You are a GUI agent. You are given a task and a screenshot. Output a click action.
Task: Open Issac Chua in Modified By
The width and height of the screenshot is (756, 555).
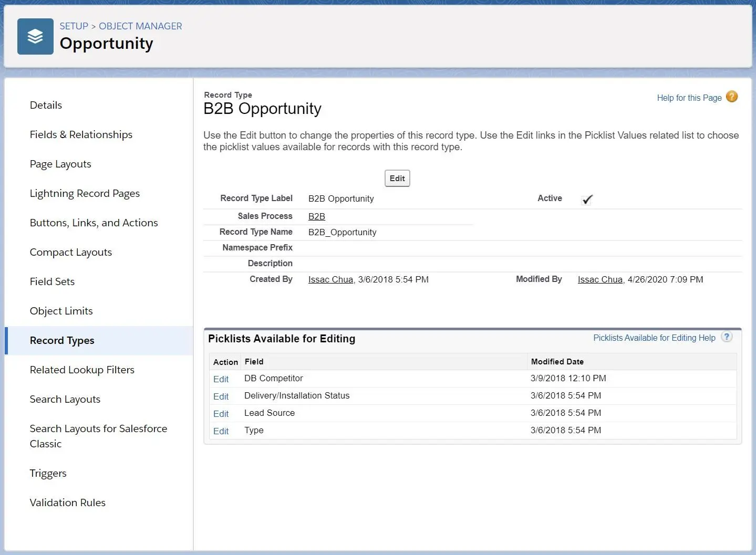click(x=600, y=279)
